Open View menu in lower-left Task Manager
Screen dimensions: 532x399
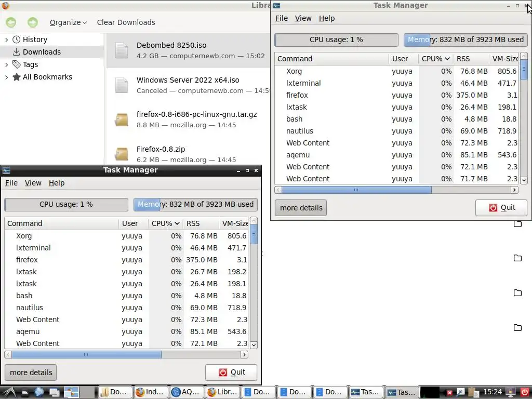pyautogui.click(x=33, y=183)
